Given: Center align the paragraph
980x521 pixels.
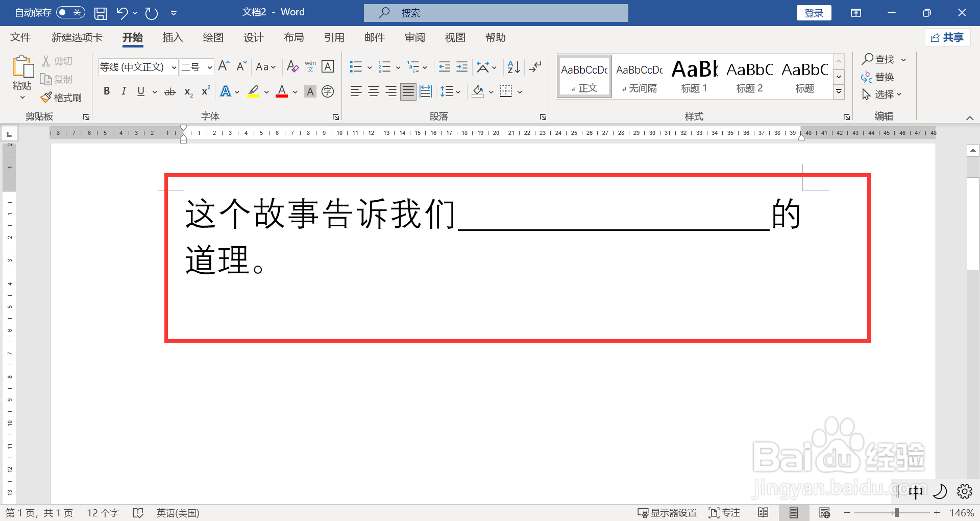Looking at the screenshot, I should point(373,91).
